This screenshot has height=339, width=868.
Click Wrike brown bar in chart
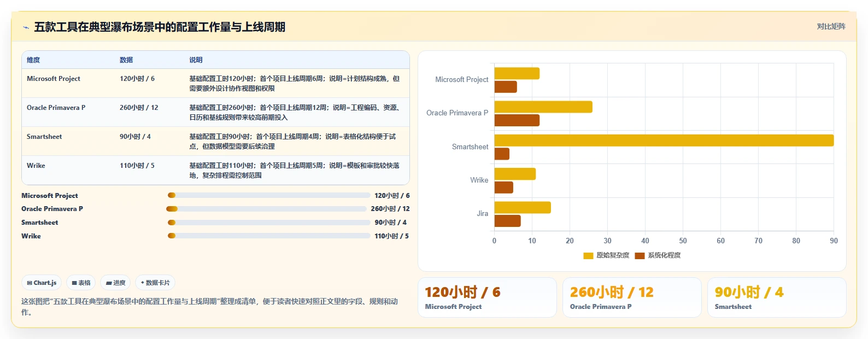pos(504,188)
